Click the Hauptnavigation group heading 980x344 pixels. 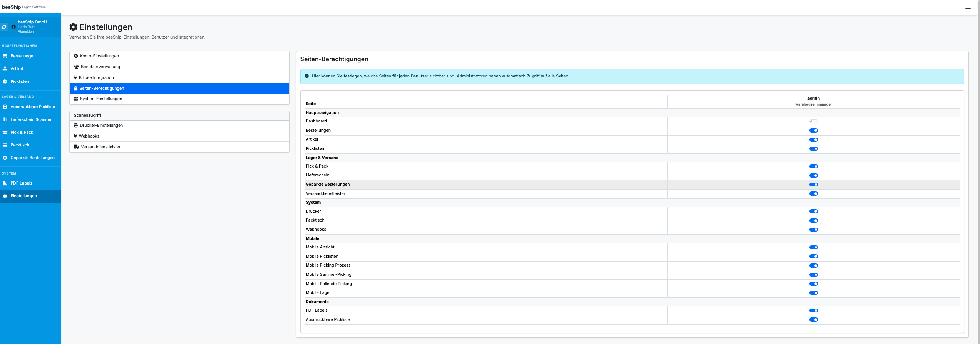coord(322,112)
